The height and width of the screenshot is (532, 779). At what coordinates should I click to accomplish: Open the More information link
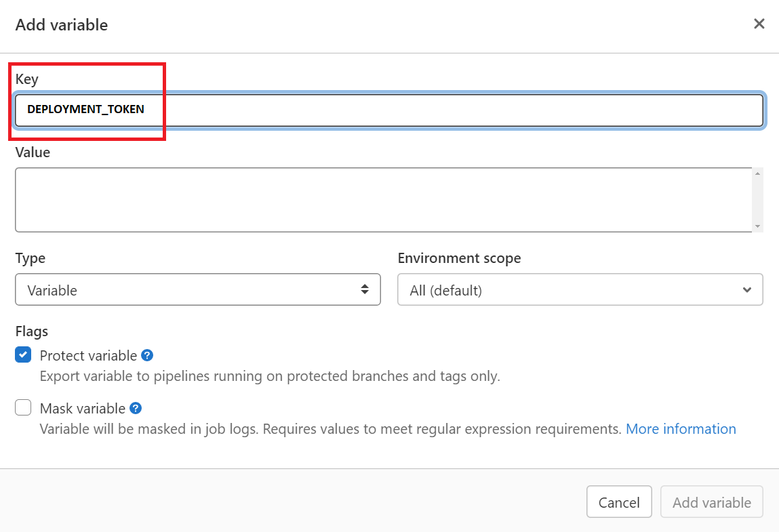point(680,429)
